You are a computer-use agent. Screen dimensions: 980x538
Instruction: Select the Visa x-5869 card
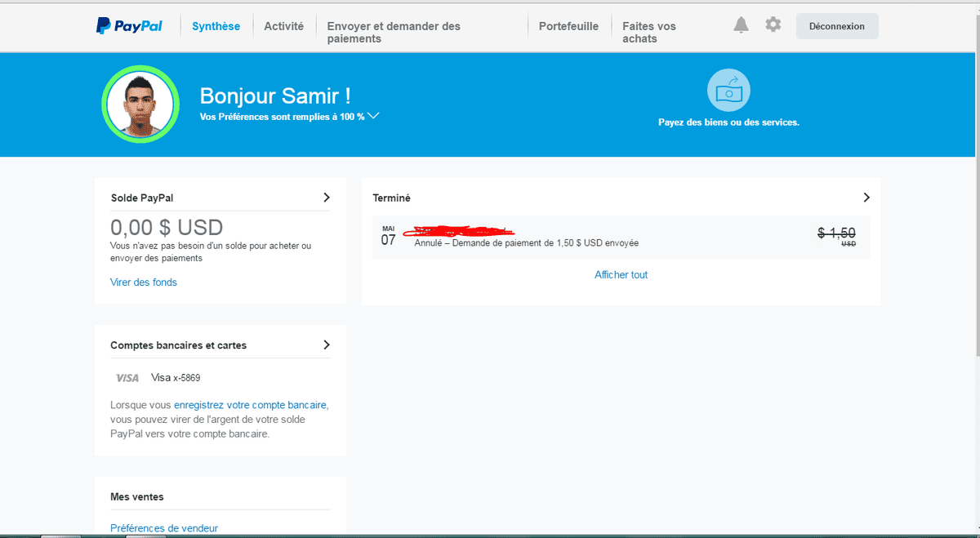176,378
